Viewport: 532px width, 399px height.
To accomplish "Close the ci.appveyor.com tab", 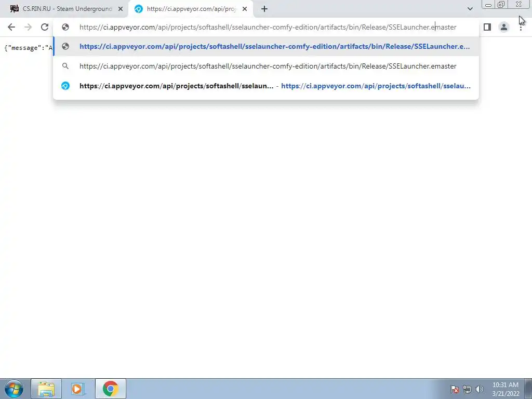I will [245, 9].
